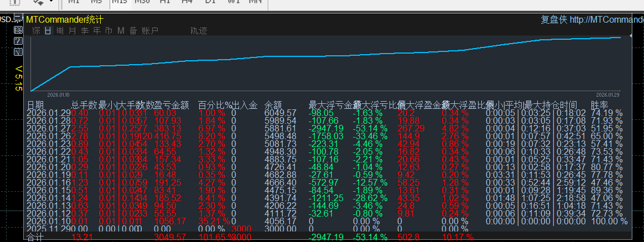Select the M30 timeframe button
Viewport: 644px width, 242px height.
point(142,2)
